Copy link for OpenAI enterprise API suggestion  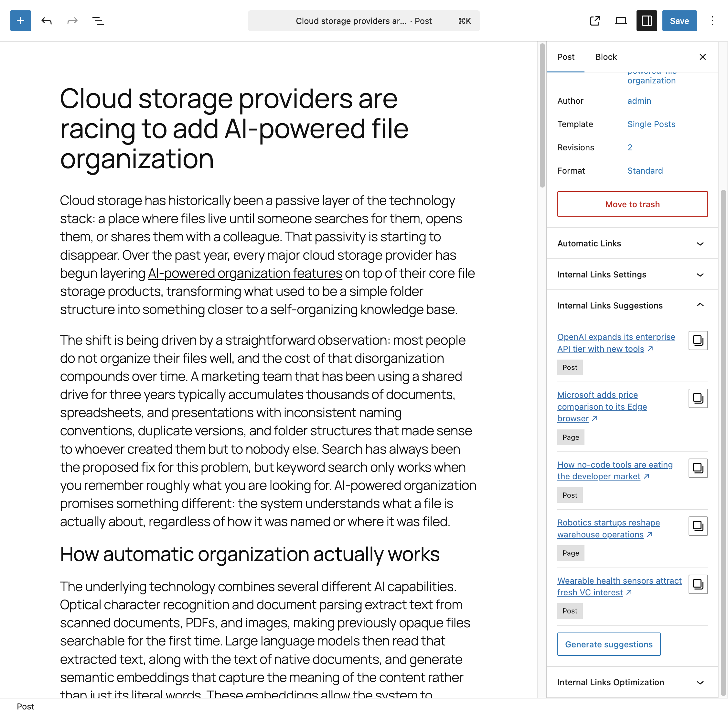tap(698, 341)
